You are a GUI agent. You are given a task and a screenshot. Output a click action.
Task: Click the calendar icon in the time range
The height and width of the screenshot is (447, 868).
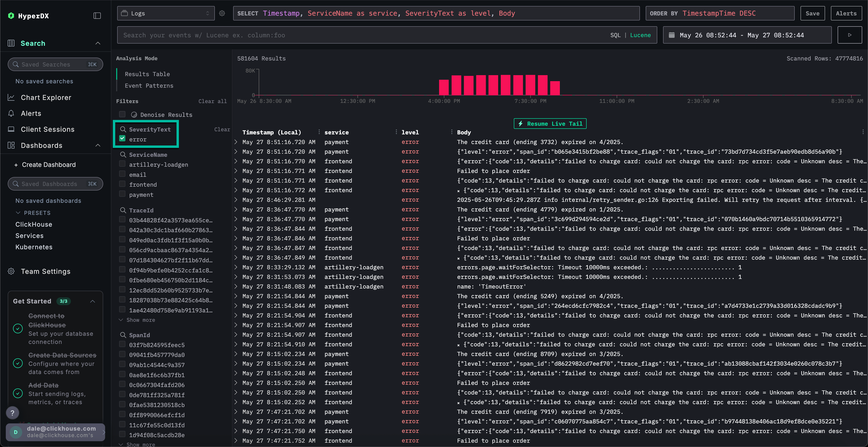click(x=671, y=35)
